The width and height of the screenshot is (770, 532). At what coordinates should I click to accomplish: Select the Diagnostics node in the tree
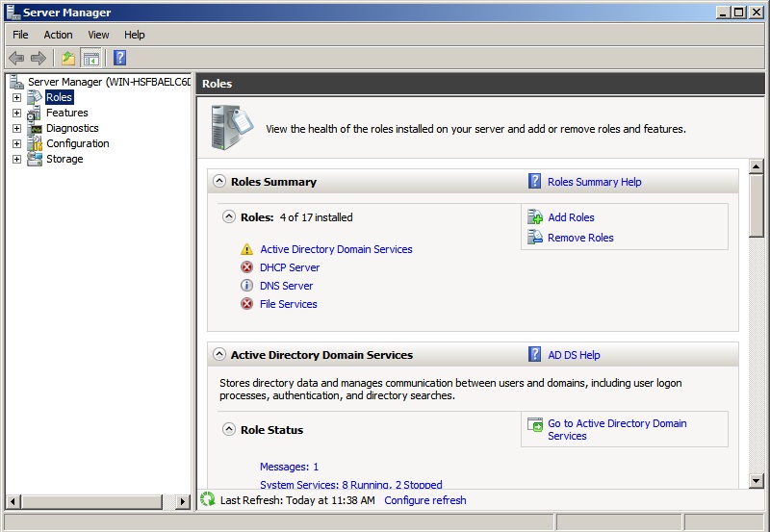(x=72, y=128)
